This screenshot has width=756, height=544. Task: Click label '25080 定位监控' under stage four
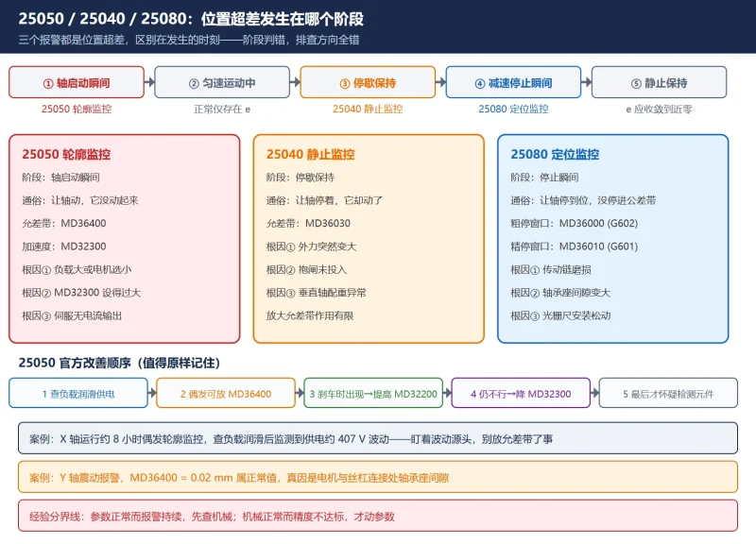(513, 109)
